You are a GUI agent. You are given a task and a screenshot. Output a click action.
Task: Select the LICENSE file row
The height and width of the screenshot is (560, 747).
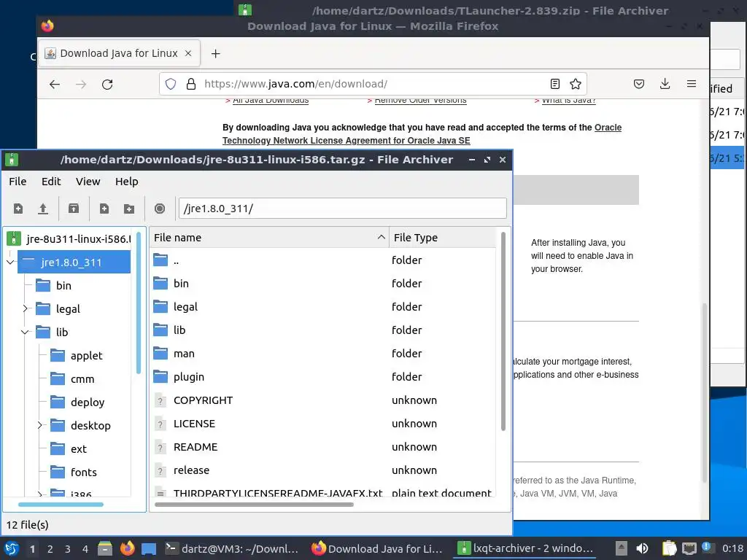coord(324,424)
